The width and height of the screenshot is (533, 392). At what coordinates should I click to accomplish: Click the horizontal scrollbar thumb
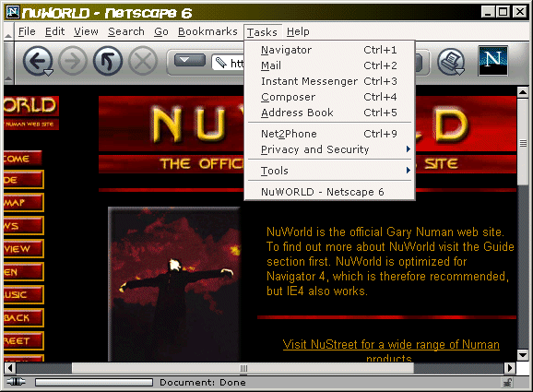point(243,368)
